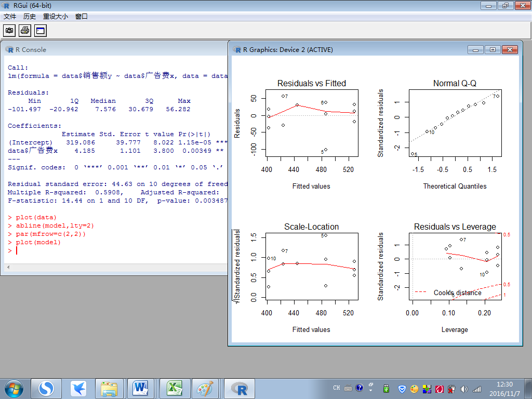Open the 重设大小 menu
Screen dimensions: 532x399
56,16
